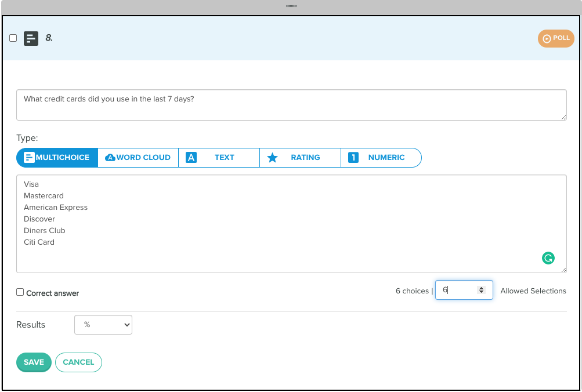Click the Allowed Selections stepper arrows
This screenshot has width=582, height=392.
(481, 289)
